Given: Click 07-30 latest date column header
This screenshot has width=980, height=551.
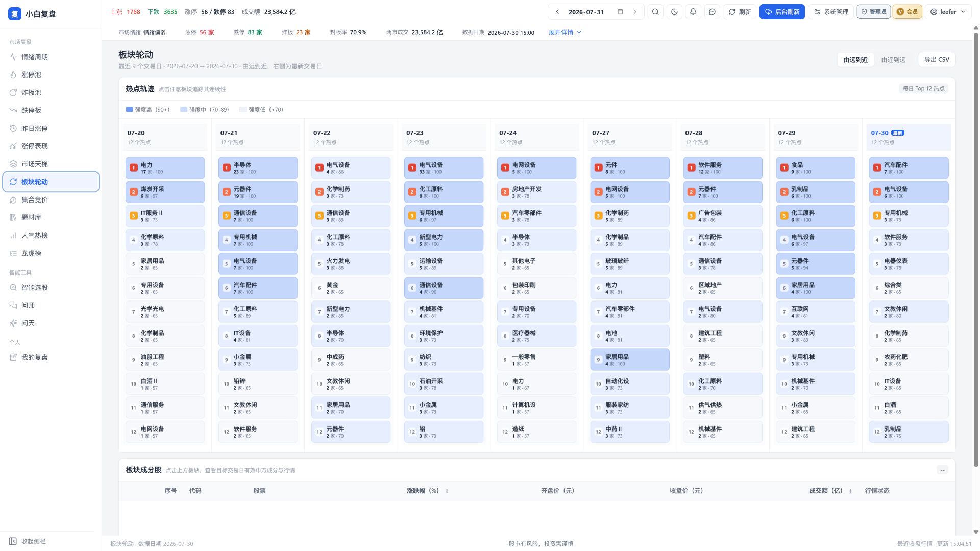Looking at the screenshot, I should pos(909,137).
